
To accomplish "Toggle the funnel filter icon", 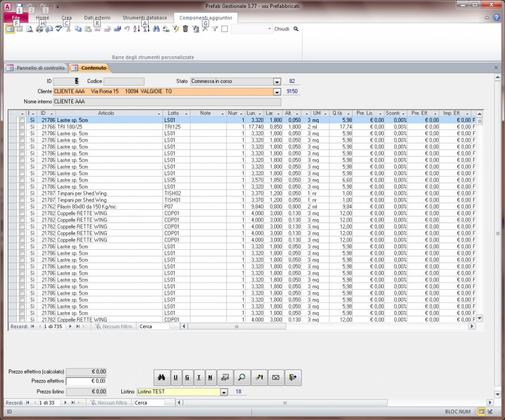I will click(x=215, y=29).
